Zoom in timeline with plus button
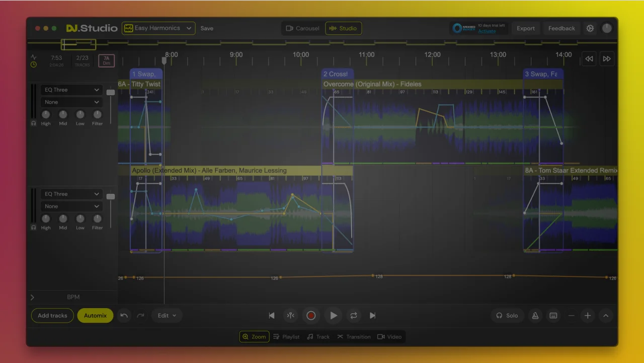The image size is (644, 363). pyautogui.click(x=588, y=316)
